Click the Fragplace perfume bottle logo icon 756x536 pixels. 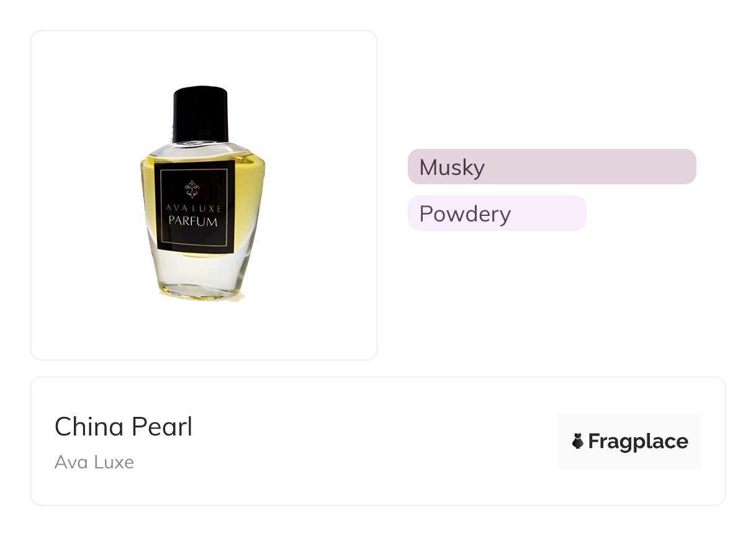tap(578, 441)
